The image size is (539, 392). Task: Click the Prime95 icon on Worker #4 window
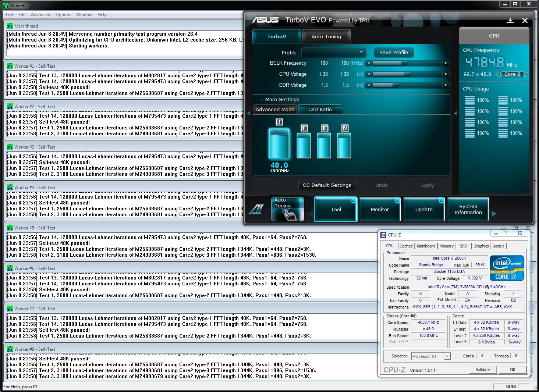pyautogui.click(x=10, y=188)
